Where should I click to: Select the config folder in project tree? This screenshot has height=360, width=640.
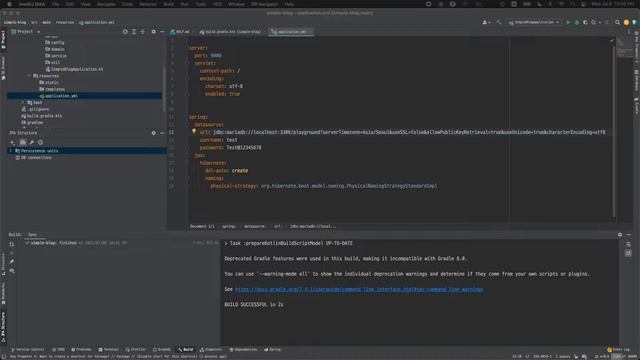pos(55,42)
